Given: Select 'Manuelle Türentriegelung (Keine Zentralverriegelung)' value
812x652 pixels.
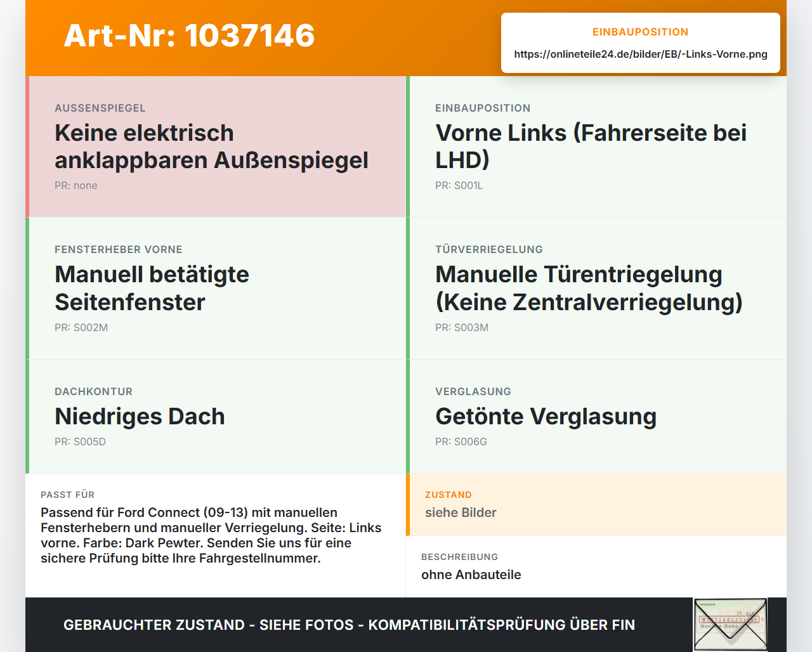Looking at the screenshot, I should point(589,288).
